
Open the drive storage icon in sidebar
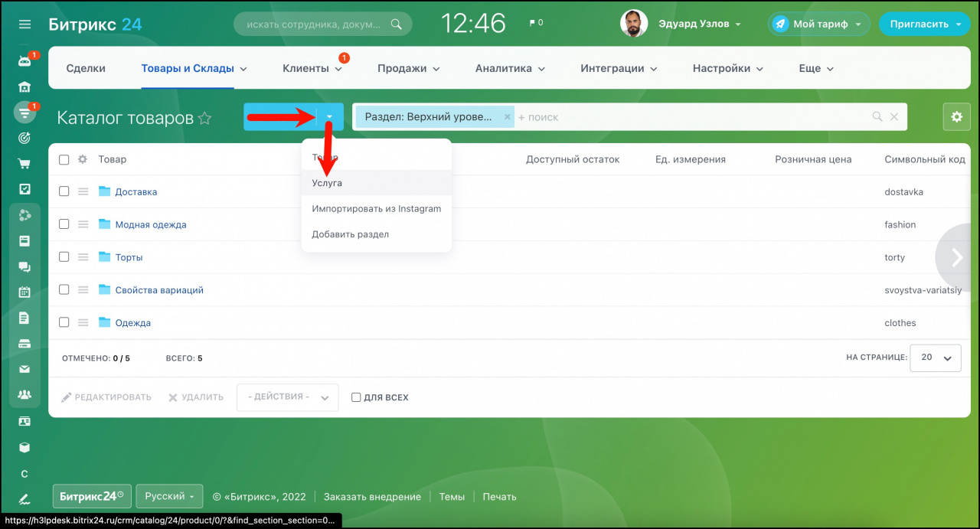pos(24,343)
